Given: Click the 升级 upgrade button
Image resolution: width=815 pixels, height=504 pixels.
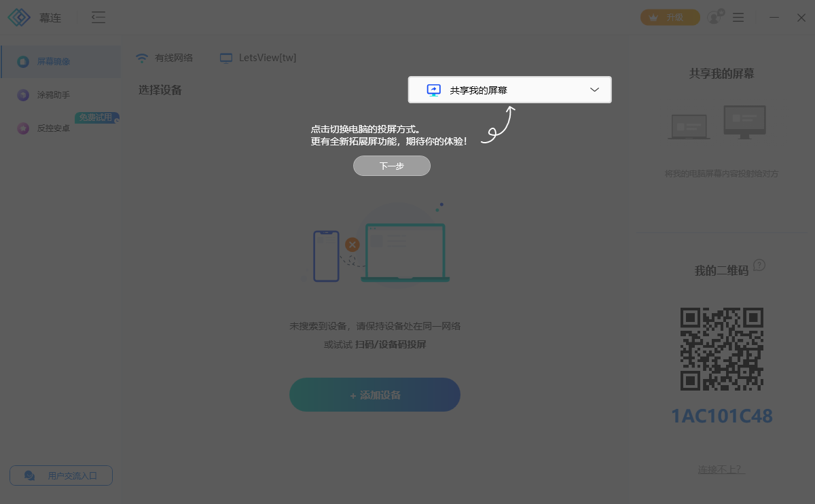Looking at the screenshot, I should (x=670, y=18).
